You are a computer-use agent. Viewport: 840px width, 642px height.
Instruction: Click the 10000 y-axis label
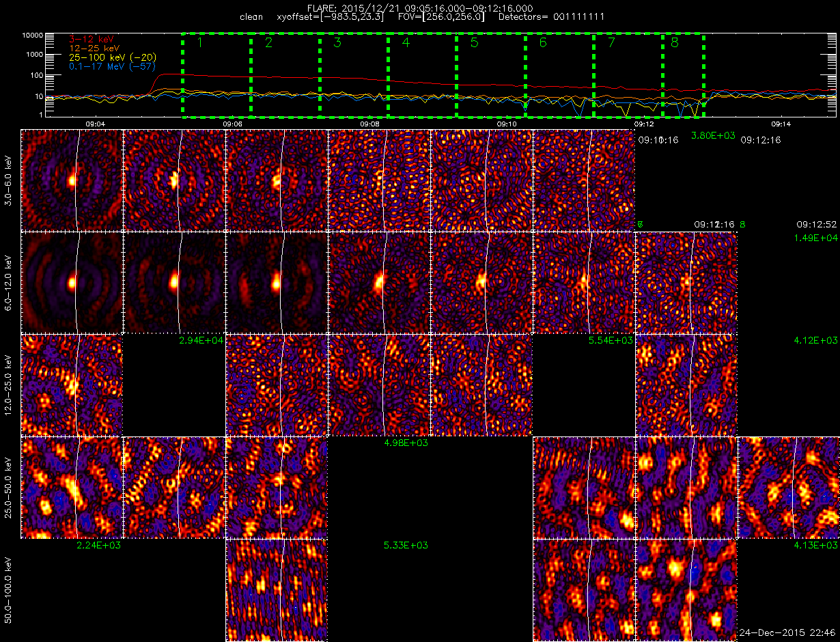click(x=33, y=34)
